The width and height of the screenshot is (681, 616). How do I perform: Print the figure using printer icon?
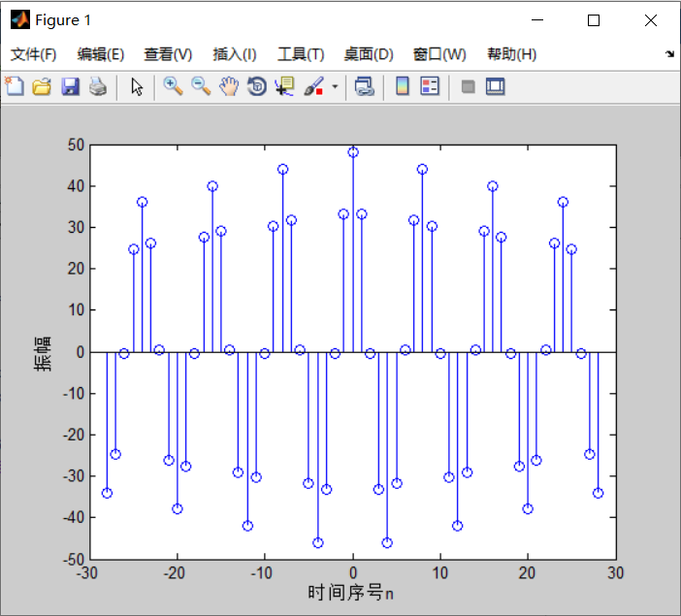pos(98,86)
